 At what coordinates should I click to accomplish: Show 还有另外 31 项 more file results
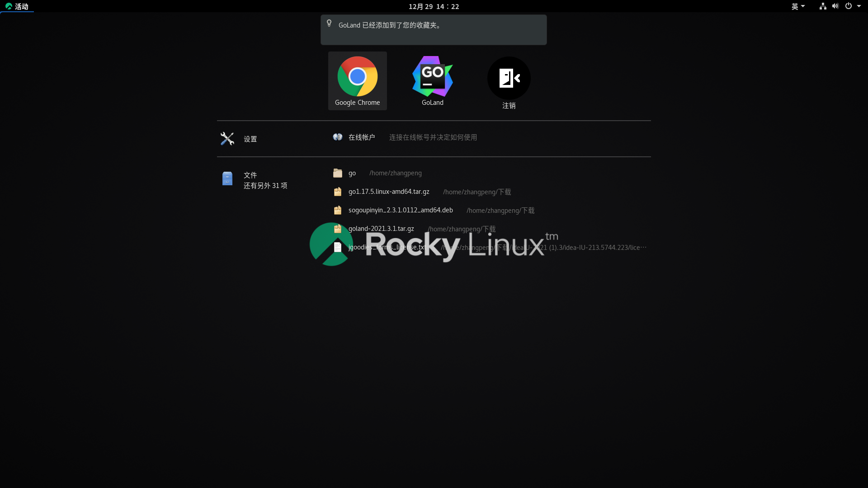point(265,186)
